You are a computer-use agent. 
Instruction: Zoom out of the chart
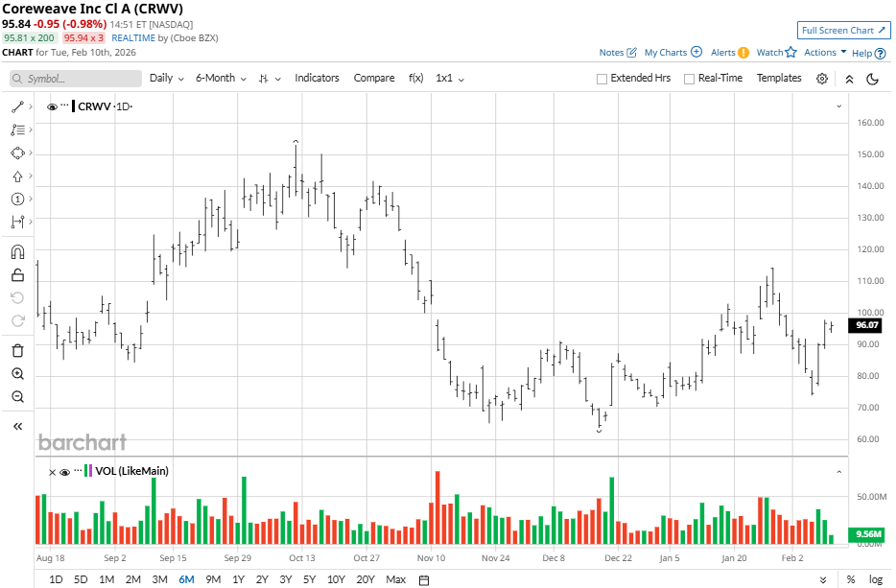[17, 396]
